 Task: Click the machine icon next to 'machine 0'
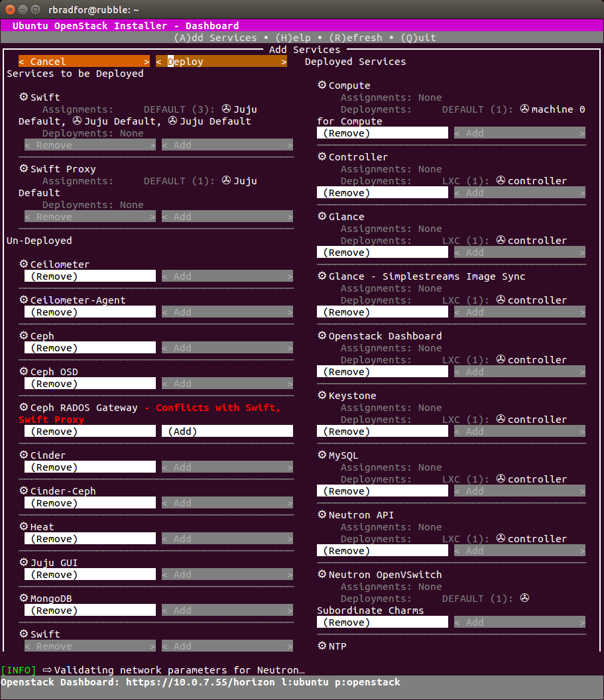(524, 109)
